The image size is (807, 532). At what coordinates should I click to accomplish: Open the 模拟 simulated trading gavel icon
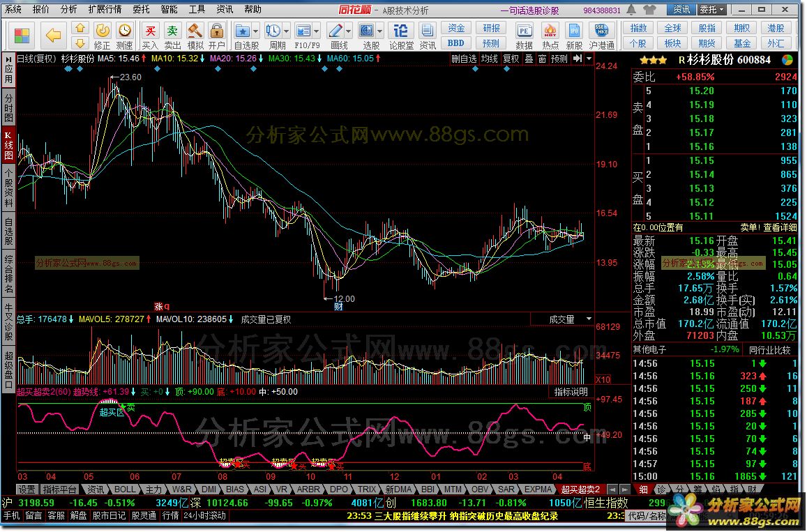(195, 36)
